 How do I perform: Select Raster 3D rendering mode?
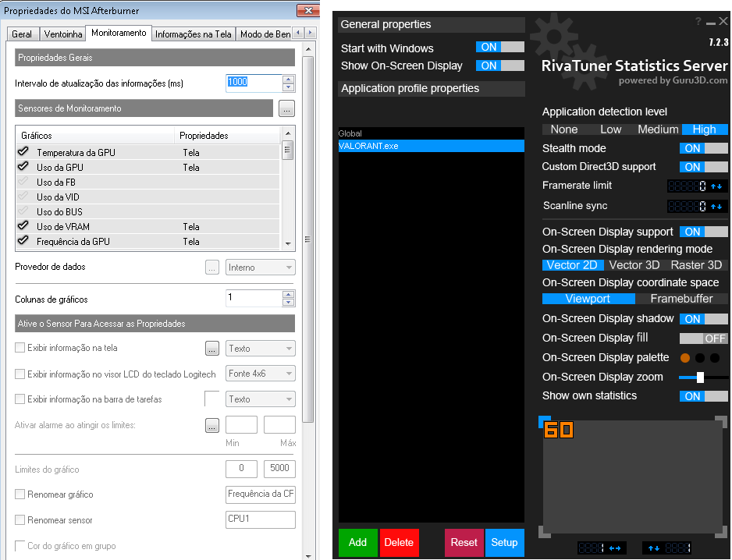coord(696,265)
